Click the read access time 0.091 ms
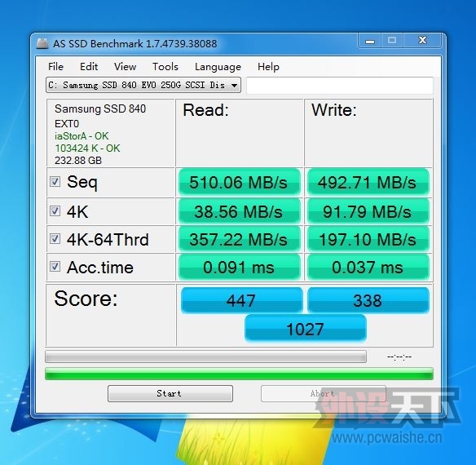This screenshot has width=476, height=465. [x=239, y=267]
